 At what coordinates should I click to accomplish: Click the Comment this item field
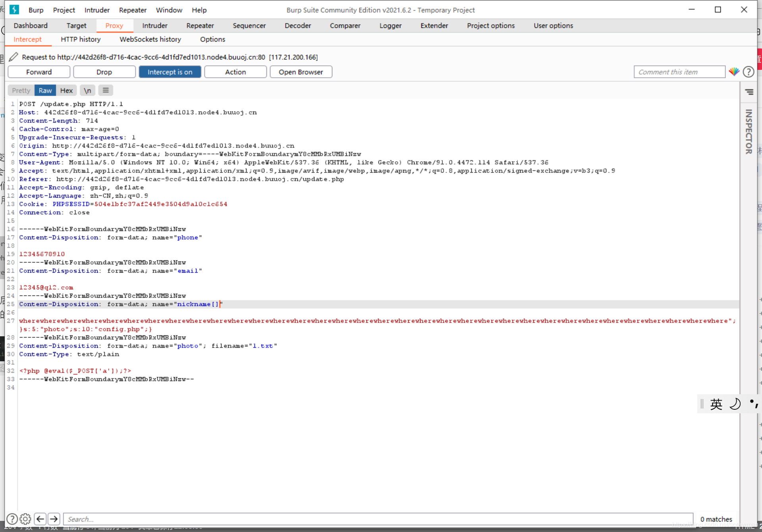(679, 72)
